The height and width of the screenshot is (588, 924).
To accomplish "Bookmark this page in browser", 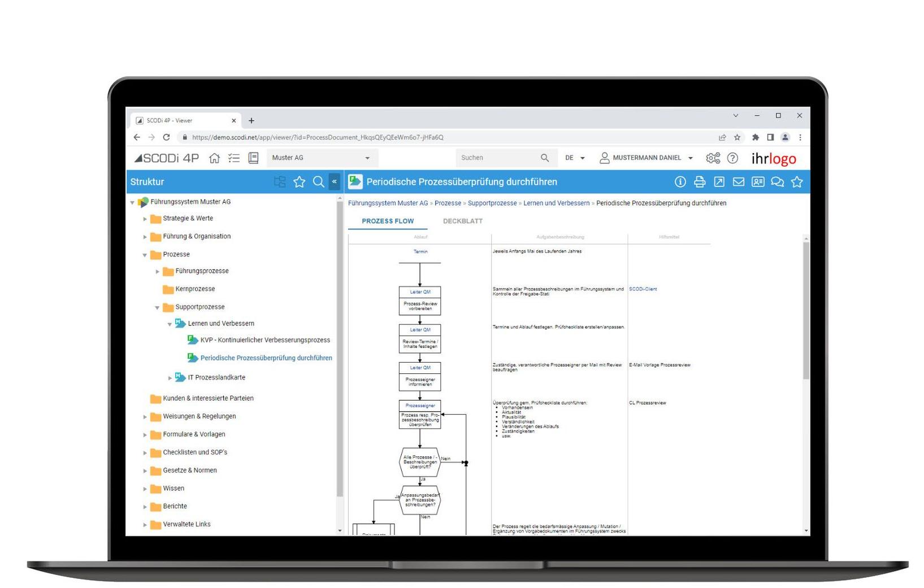I will (737, 137).
